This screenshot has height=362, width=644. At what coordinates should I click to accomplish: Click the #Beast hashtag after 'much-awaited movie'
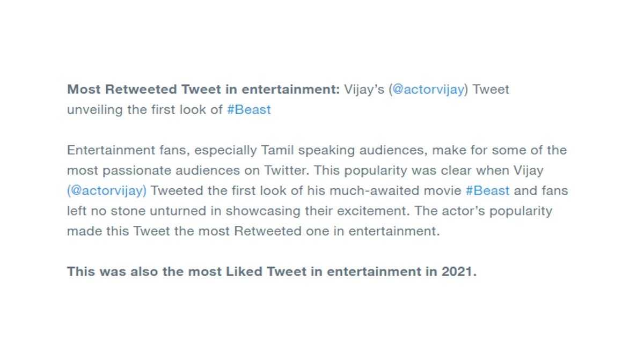point(488,190)
